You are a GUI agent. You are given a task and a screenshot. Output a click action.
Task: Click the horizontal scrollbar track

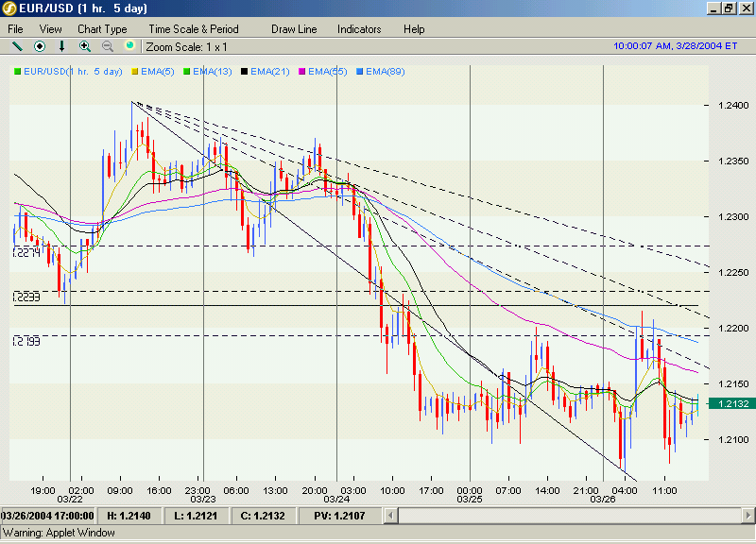click(x=570, y=516)
